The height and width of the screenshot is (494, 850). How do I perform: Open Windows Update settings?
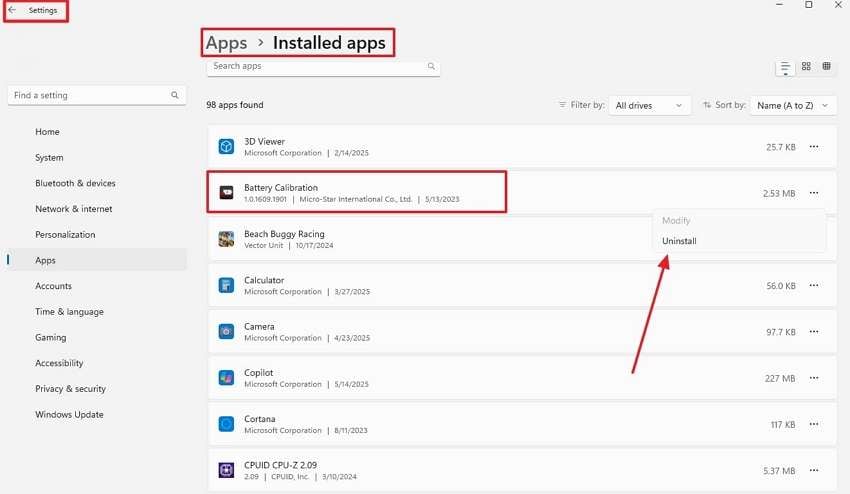(69, 414)
